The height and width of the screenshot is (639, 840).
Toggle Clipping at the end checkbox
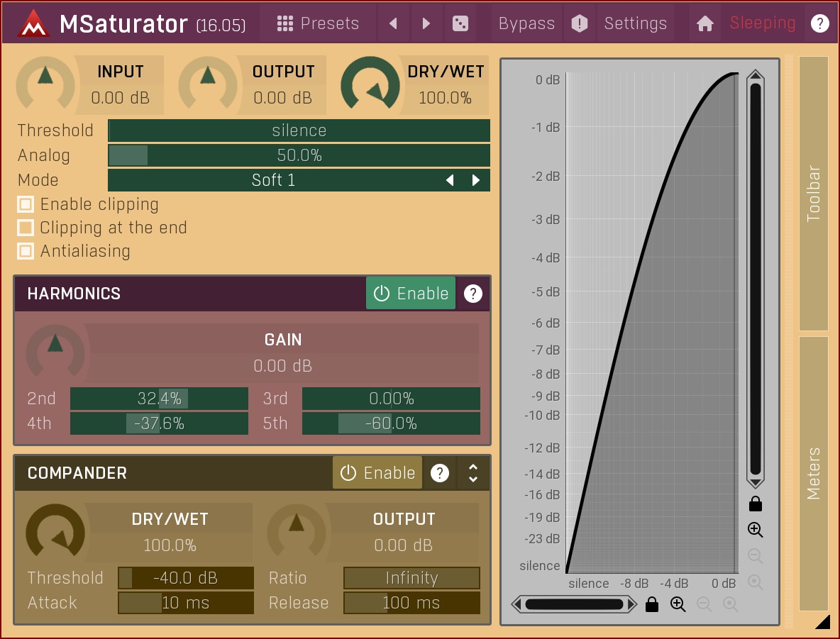[26, 228]
